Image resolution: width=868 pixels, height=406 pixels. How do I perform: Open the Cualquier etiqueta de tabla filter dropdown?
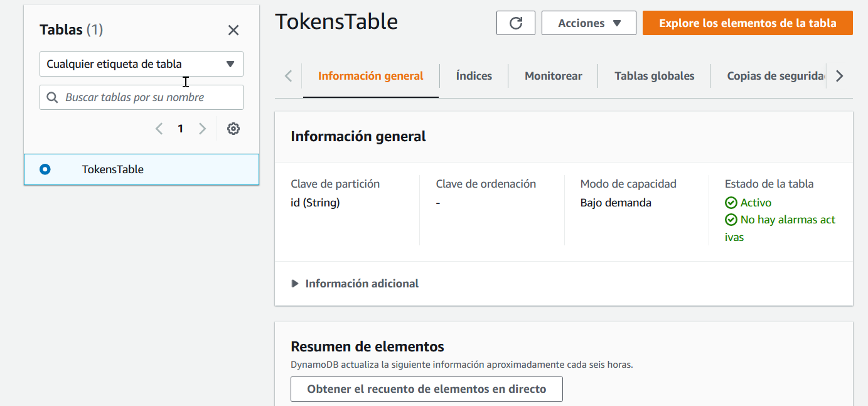tap(141, 63)
